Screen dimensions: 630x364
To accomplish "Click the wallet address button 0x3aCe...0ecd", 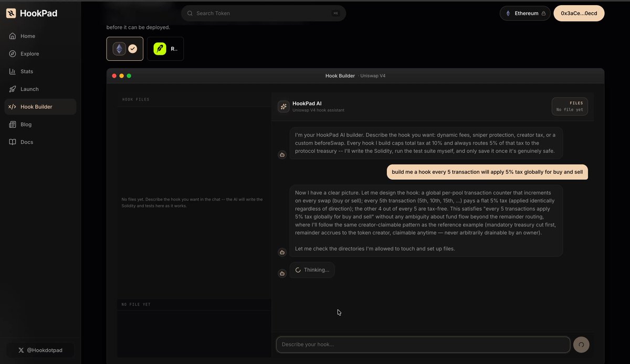I will click(x=579, y=13).
